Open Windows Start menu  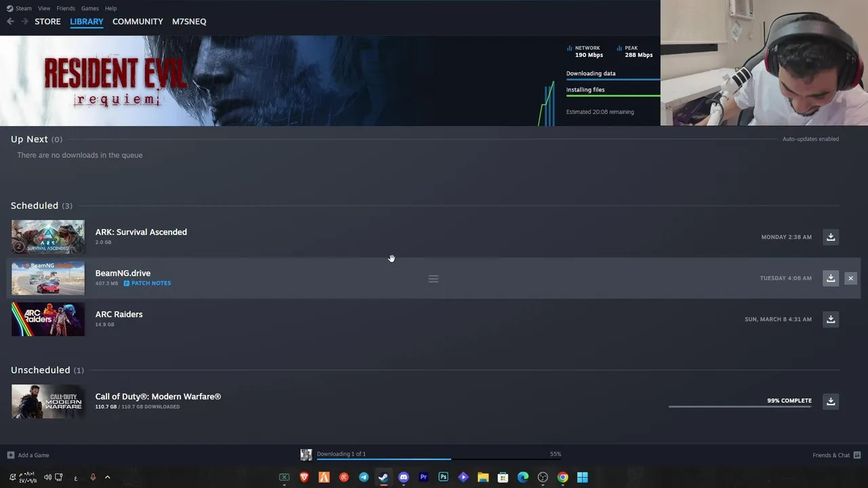[583, 477]
